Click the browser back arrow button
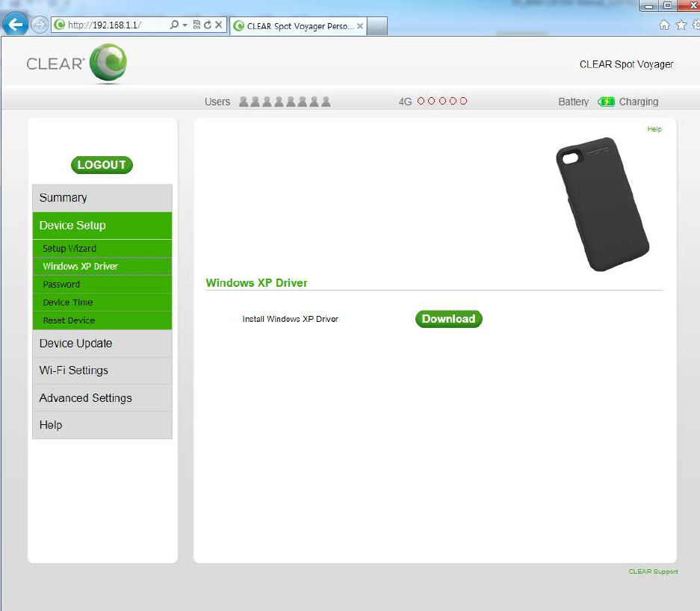700x611 pixels. (x=15, y=24)
